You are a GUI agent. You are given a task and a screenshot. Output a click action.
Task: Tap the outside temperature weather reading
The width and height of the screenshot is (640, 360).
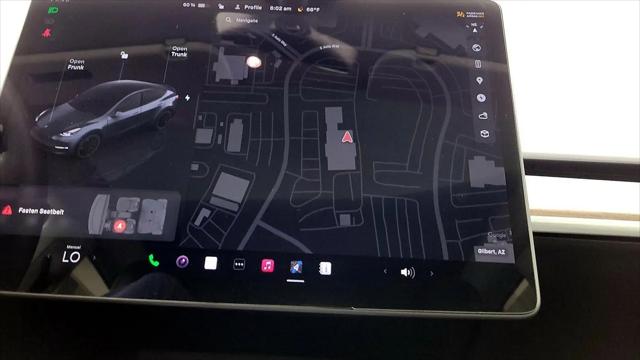309,9
